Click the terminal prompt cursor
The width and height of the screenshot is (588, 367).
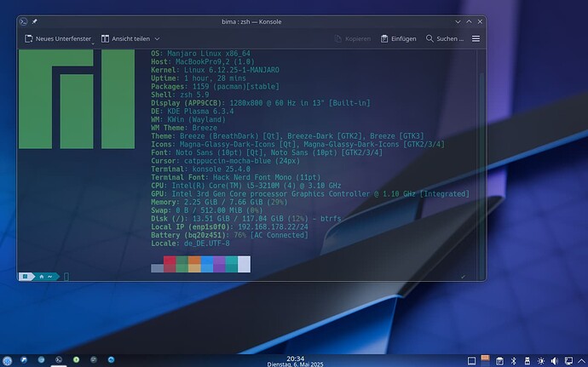coord(66,277)
